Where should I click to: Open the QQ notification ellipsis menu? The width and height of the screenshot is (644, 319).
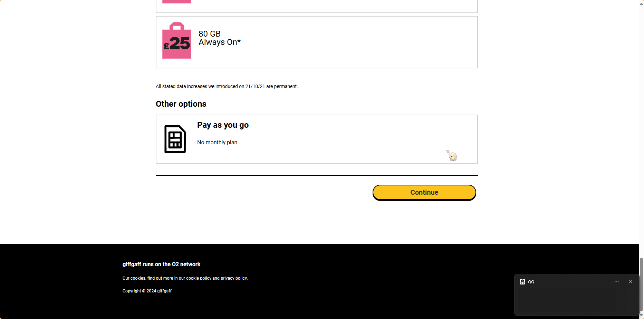[616, 282]
